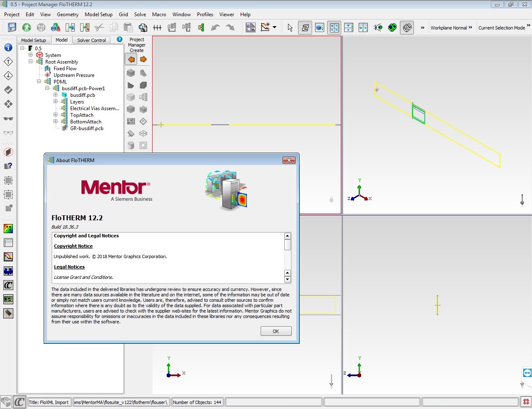Viewport: 532px width, 409px height.
Task: Click the redo arrow in the toolbar
Action: coord(230,27)
